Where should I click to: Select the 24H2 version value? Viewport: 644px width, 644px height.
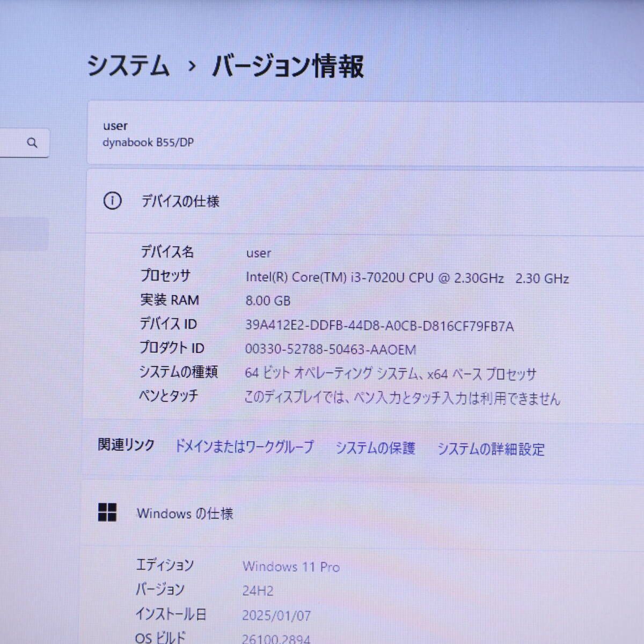258,591
